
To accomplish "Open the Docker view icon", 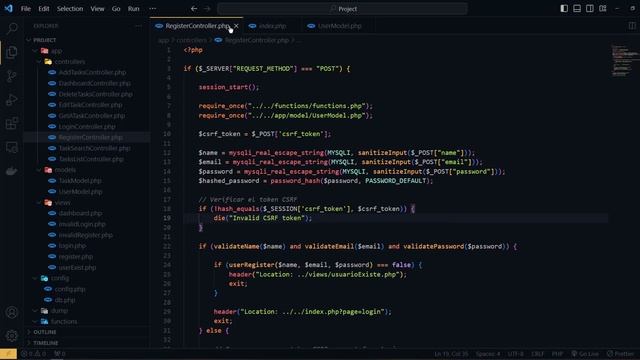I will (x=12, y=171).
